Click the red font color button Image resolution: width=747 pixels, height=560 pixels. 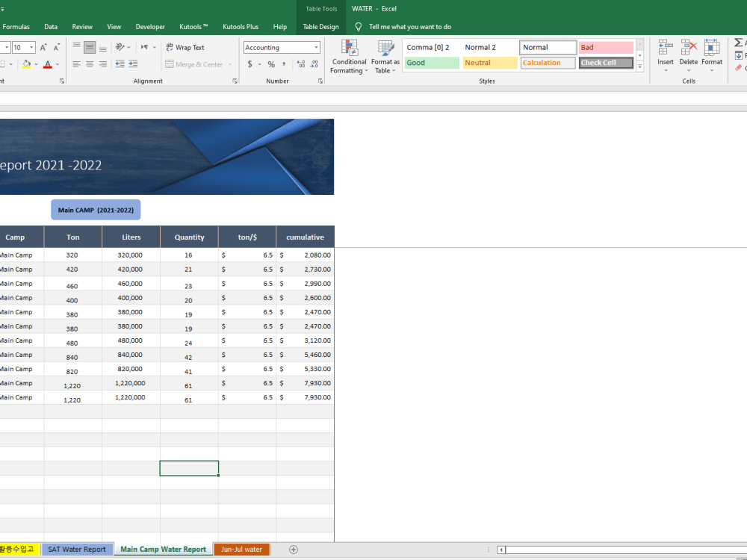pyautogui.click(x=48, y=63)
